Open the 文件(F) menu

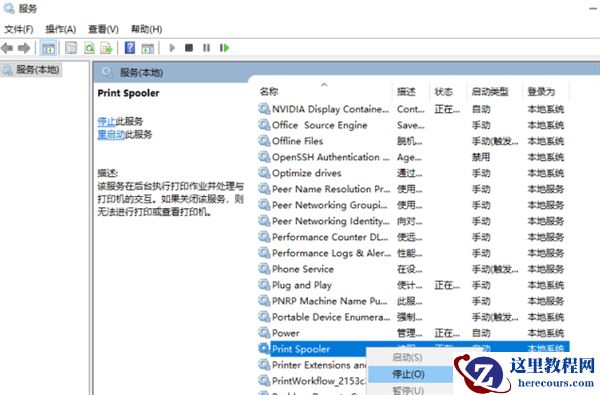[x=19, y=29]
